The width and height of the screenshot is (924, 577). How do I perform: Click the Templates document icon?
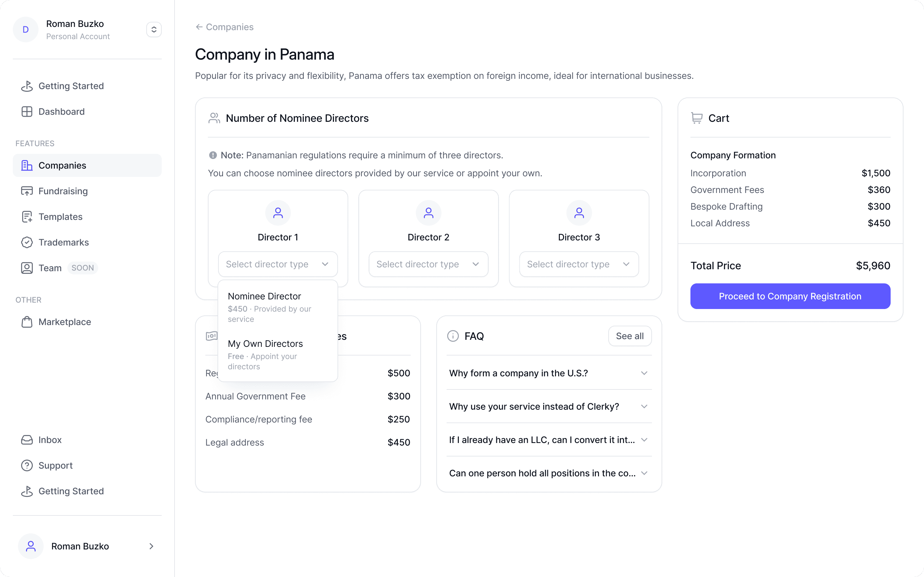click(x=27, y=216)
